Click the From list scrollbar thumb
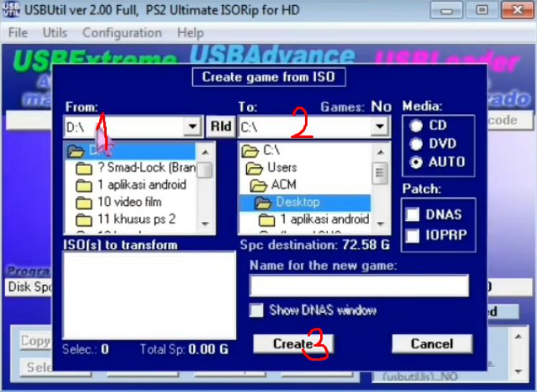This screenshot has height=392, width=537. tap(205, 170)
